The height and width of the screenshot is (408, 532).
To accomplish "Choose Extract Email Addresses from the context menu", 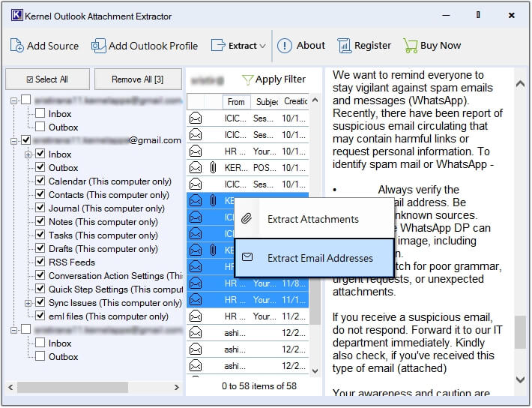I will click(314, 257).
